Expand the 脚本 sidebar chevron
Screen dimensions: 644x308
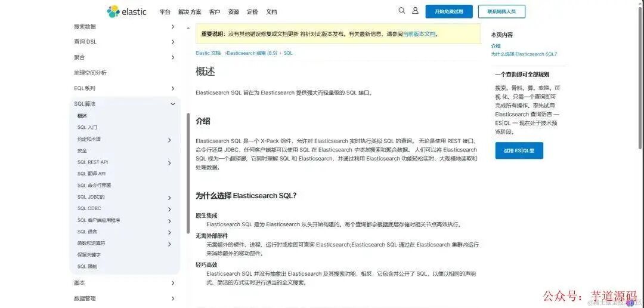(x=172, y=283)
